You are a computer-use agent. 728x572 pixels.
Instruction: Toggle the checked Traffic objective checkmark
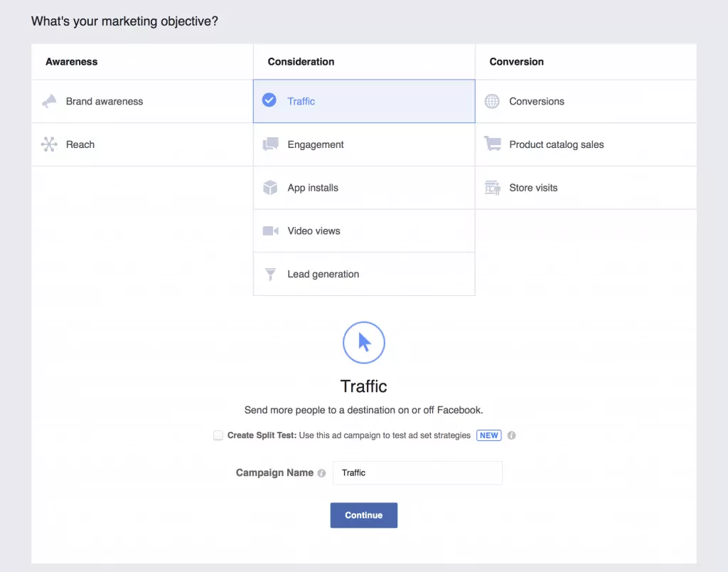click(x=269, y=101)
